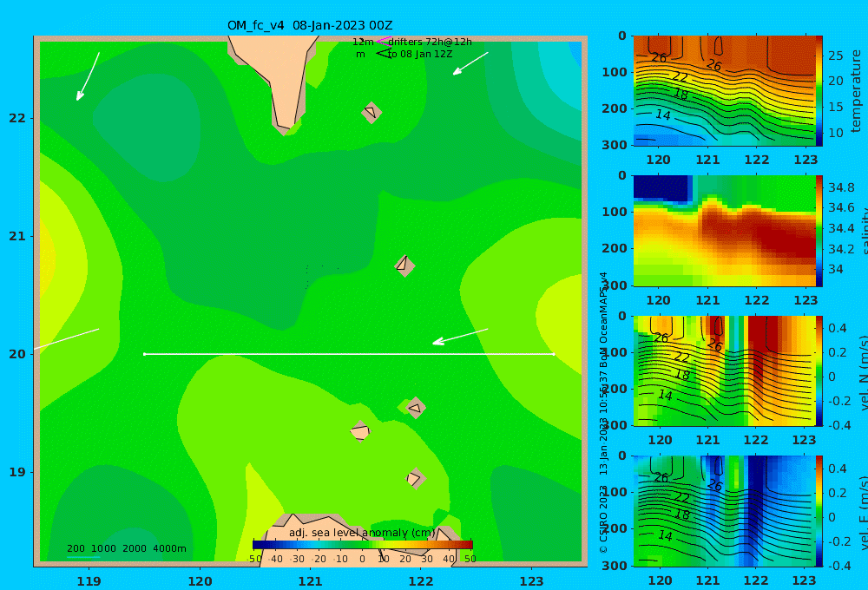Click the 'adj. sea level anomaly (cm)' label
Screen dimensions: 868x590
tap(362, 533)
